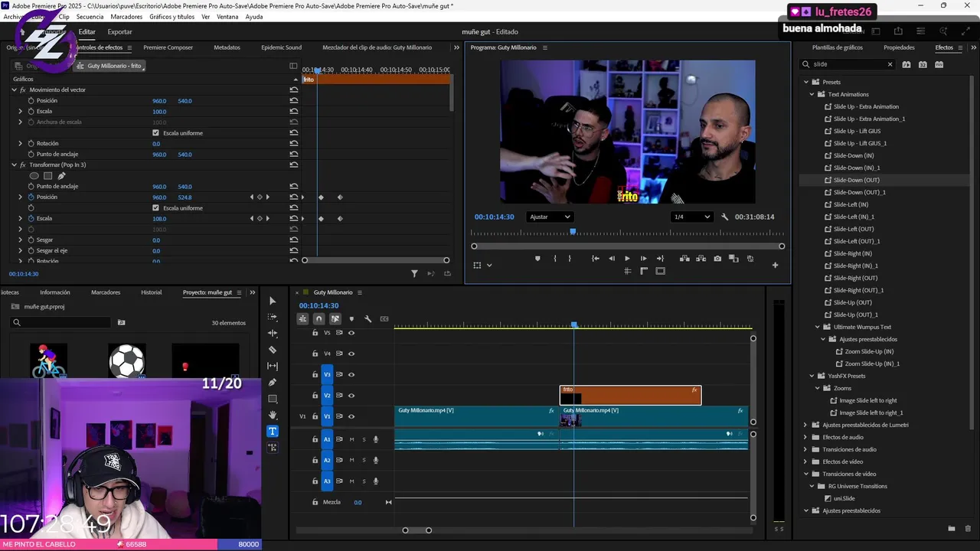Toggle timeline snap magnet button
The width and height of the screenshot is (980, 551).
click(319, 318)
